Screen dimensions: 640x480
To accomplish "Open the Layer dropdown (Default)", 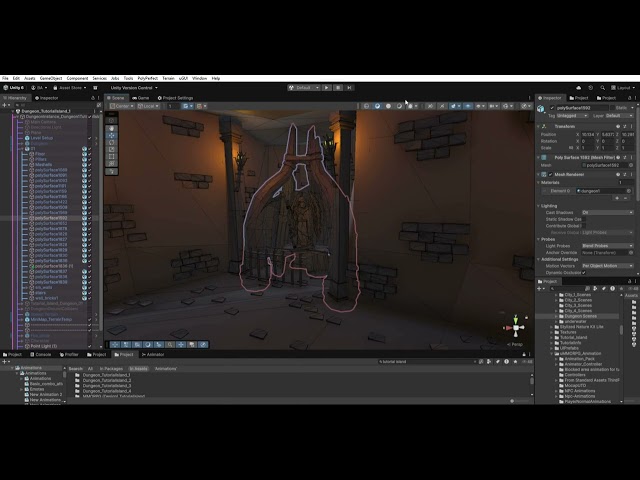I will (x=619, y=116).
